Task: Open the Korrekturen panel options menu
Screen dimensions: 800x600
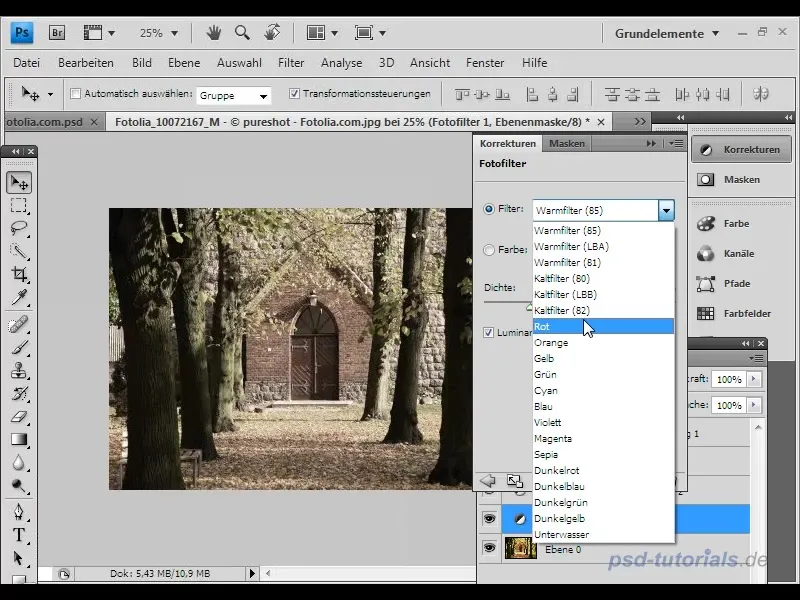Action: [676, 144]
